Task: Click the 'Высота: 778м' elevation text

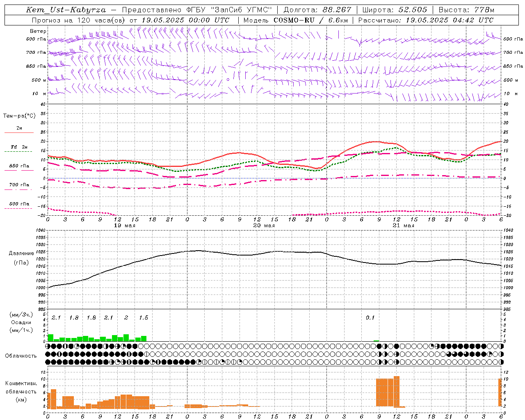Action: pos(466,10)
